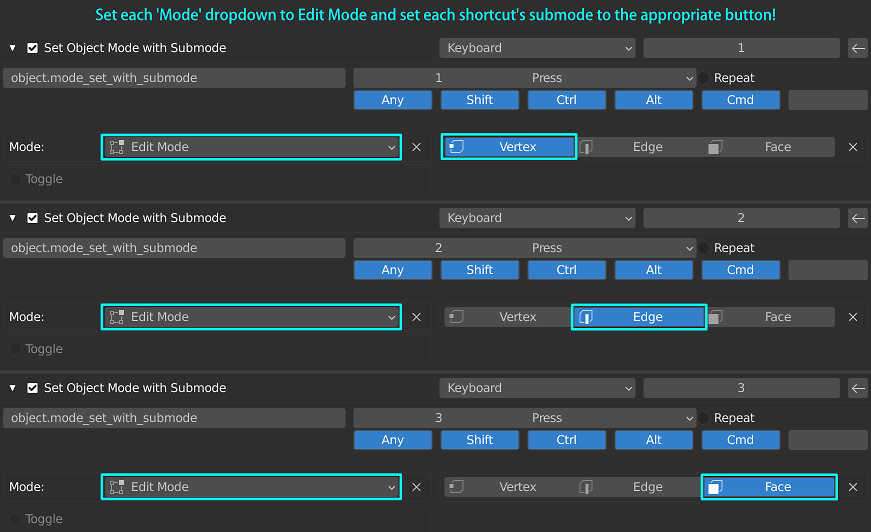Click back arrow beside key 1 field
The height and width of the screenshot is (532, 871).
coord(858,48)
